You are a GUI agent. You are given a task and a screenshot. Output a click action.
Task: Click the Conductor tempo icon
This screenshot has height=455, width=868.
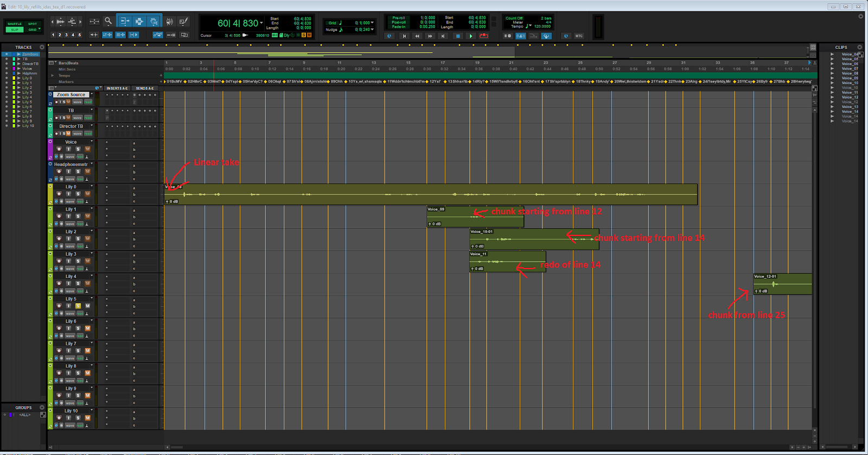click(546, 36)
